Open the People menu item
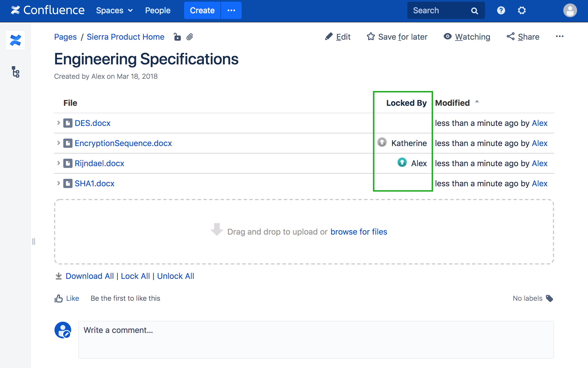This screenshot has width=588, height=368. (x=158, y=10)
